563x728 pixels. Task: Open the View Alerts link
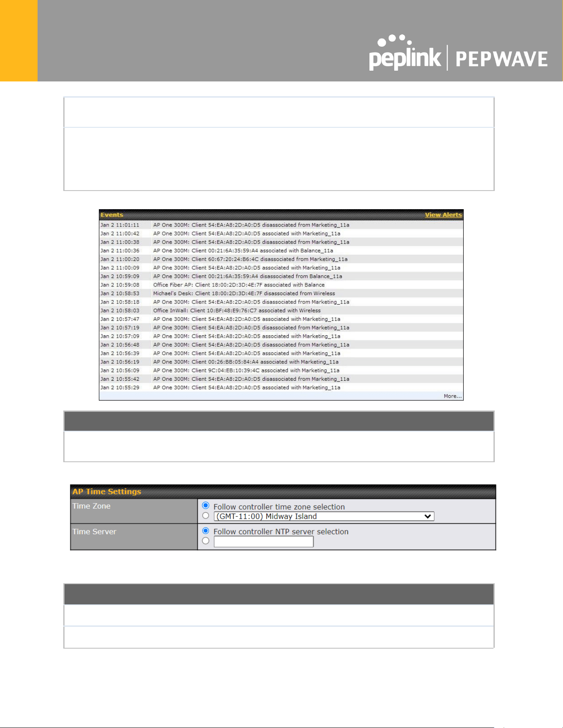pos(443,215)
